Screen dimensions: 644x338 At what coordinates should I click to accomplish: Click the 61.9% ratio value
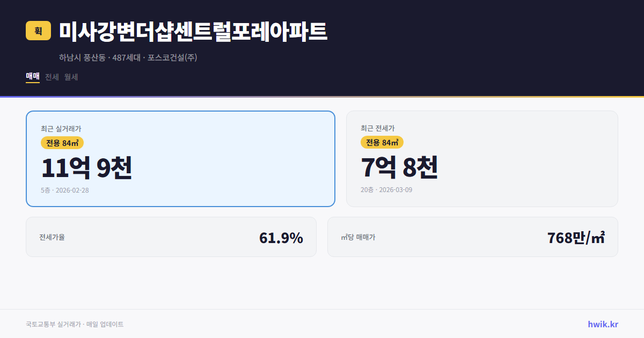point(281,237)
